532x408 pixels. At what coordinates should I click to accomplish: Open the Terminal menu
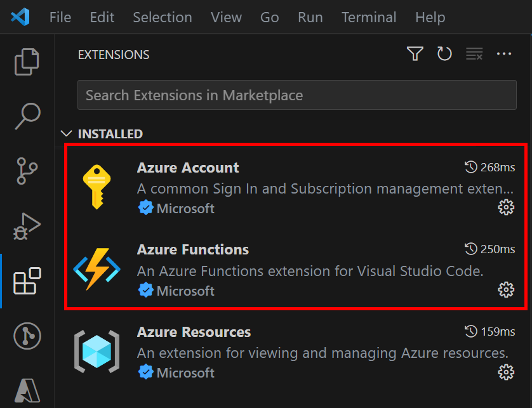tap(369, 17)
